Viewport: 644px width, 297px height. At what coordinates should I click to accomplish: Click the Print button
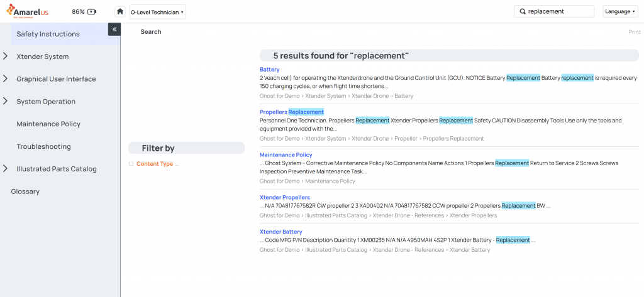634,32
